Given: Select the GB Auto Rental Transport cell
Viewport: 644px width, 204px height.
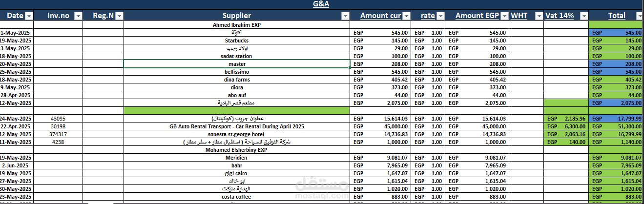Looking at the screenshot, I should tap(237, 126).
